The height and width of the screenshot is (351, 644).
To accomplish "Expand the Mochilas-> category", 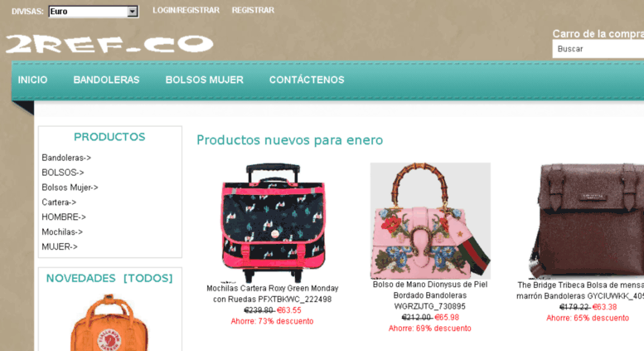I will (62, 232).
